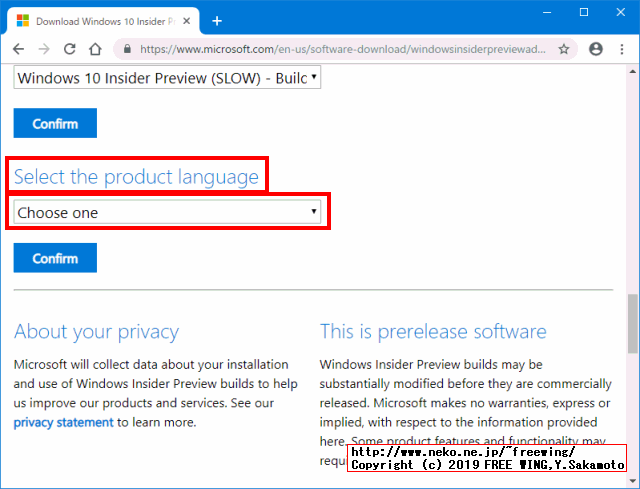Click the page scrollbar down arrow
The height and width of the screenshot is (489, 640).
pos(633,480)
